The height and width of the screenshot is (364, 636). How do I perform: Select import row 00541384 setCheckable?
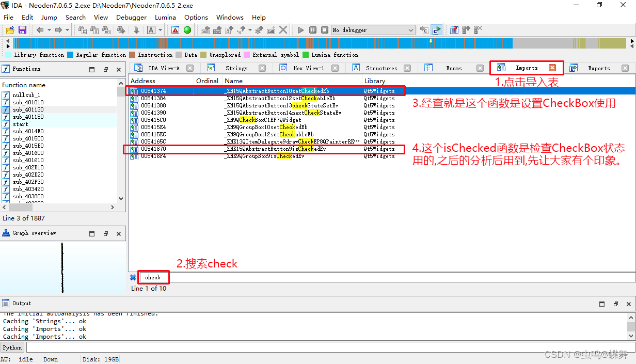(x=381, y=98)
